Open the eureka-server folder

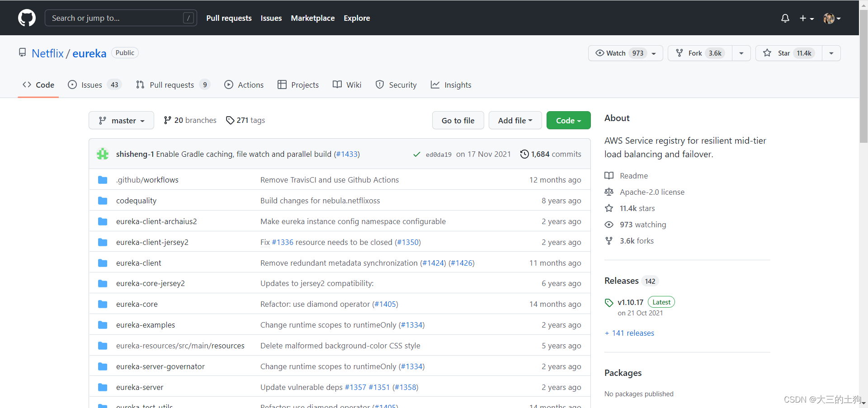pyautogui.click(x=140, y=387)
